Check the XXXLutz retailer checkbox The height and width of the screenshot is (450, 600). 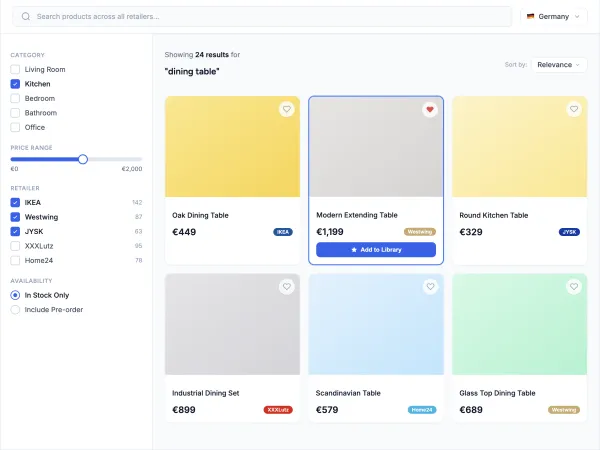[15, 245]
